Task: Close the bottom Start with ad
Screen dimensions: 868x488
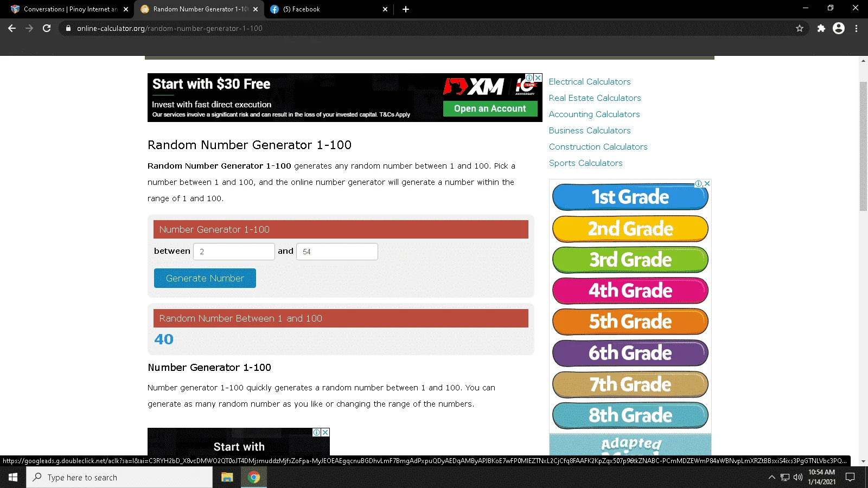Action: point(325,432)
